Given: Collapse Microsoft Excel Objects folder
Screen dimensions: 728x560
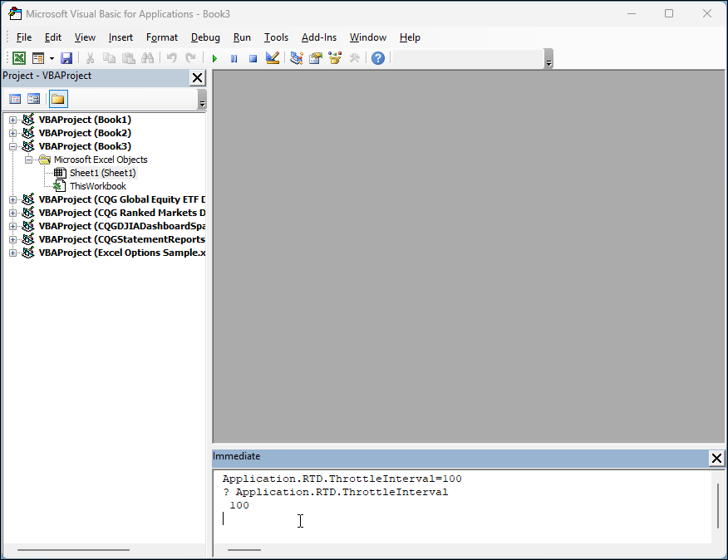Looking at the screenshot, I should [x=29, y=160].
